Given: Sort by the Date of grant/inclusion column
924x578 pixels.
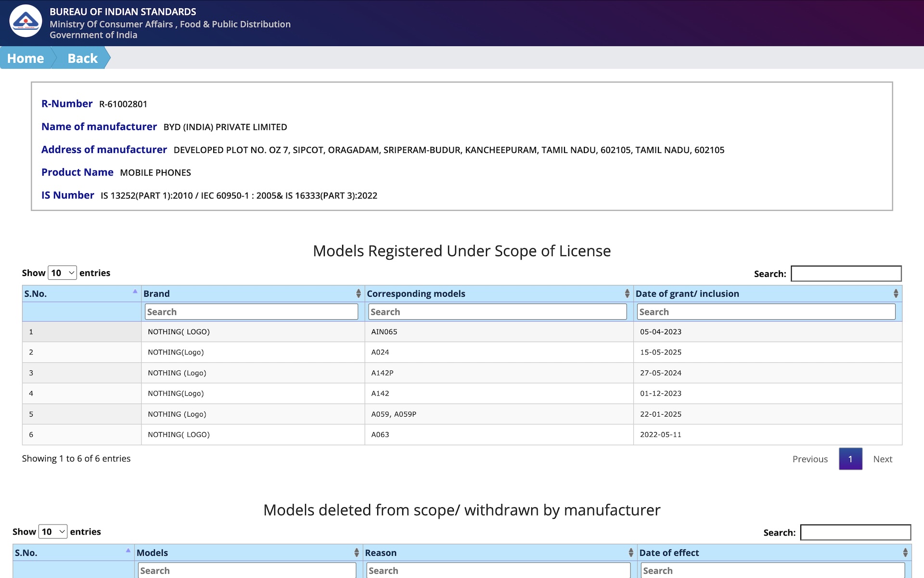Looking at the screenshot, I should click(896, 294).
